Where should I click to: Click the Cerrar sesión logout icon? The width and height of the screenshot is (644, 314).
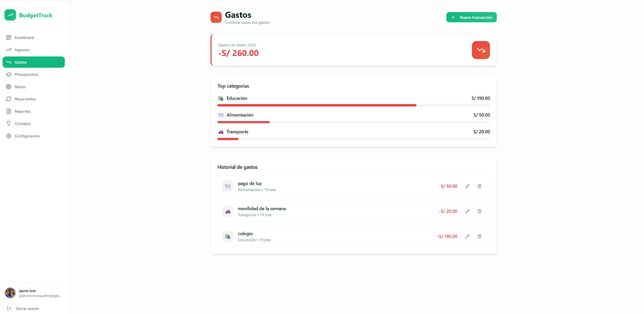[9, 308]
